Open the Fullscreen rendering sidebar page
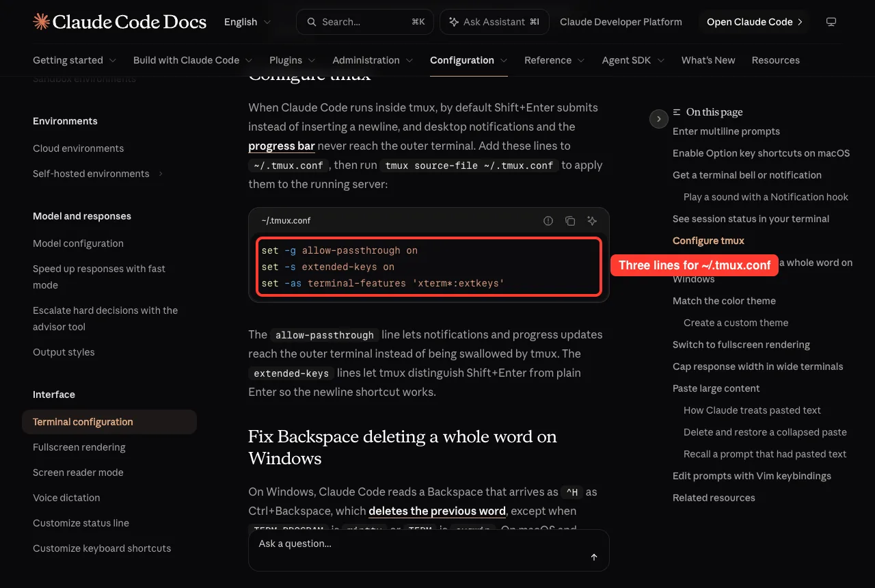875x588 pixels. coord(79,447)
